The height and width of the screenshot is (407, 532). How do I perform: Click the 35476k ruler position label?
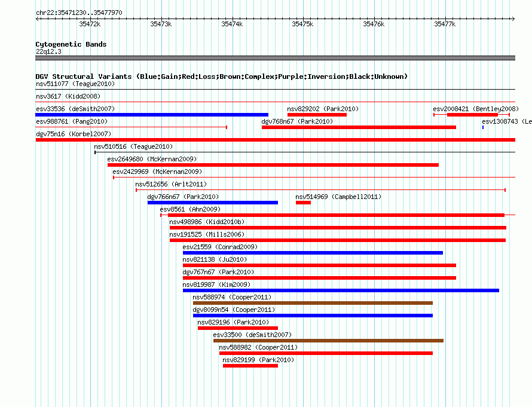coord(374,24)
